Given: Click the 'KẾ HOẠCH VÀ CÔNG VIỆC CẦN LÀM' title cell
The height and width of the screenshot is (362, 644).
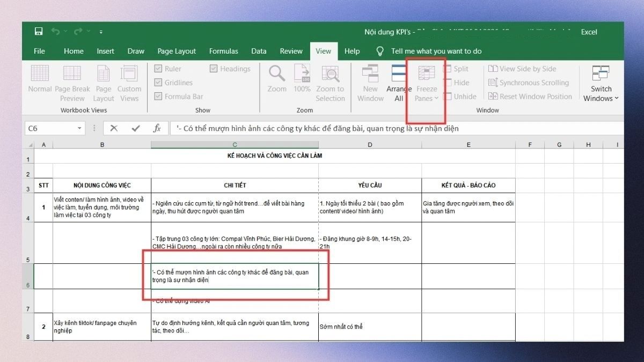Looking at the screenshot, I should coord(275,156).
